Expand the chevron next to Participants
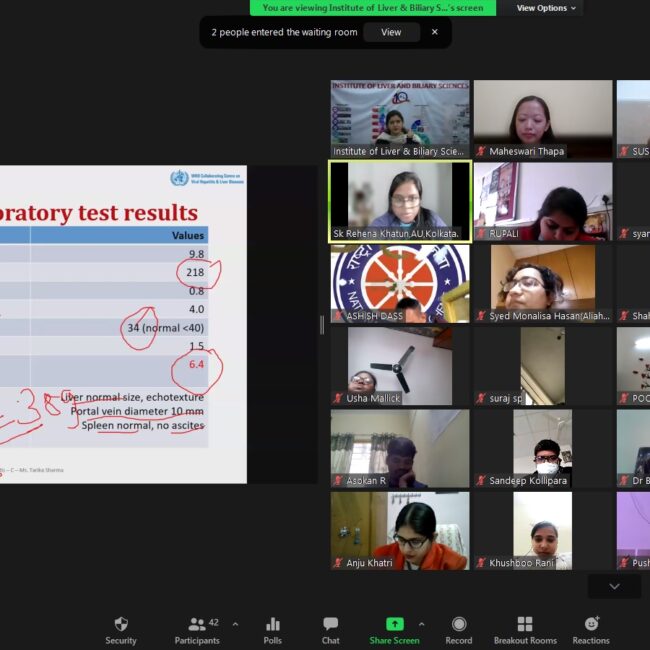This screenshot has width=650, height=650. 235,624
